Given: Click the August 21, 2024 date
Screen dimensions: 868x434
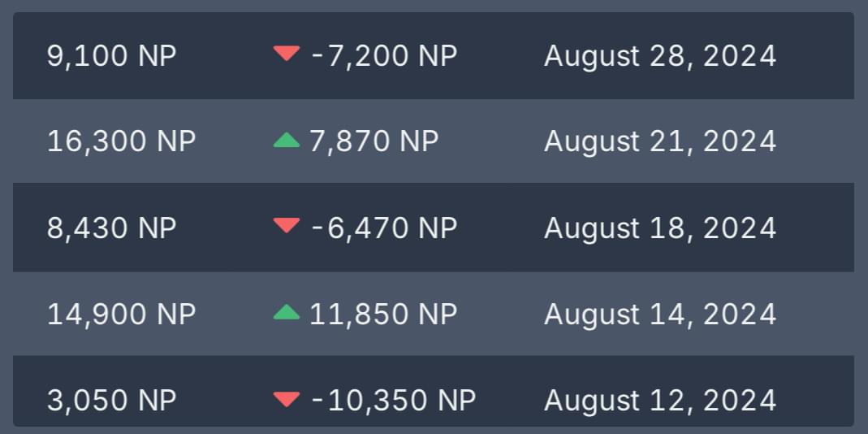Looking at the screenshot, I should (660, 141).
